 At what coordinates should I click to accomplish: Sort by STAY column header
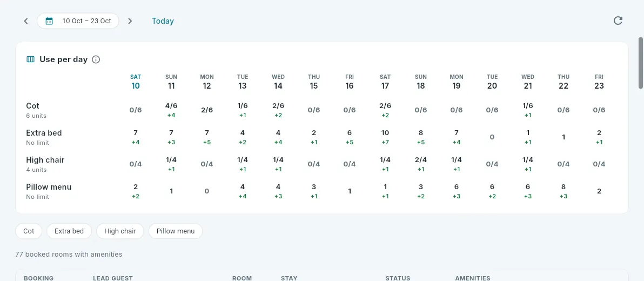click(289, 278)
